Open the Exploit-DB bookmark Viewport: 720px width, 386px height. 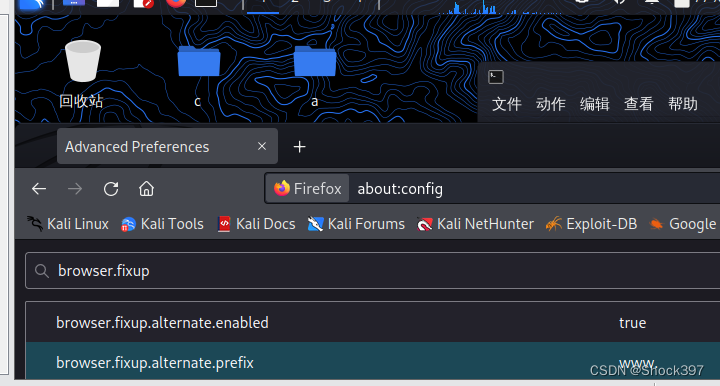[591, 224]
